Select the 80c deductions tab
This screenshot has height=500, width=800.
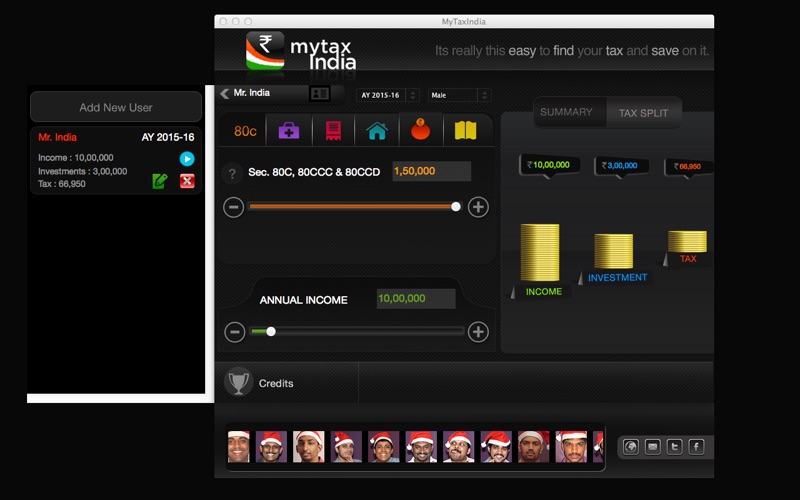pyautogui.click(x=245, y=131)
